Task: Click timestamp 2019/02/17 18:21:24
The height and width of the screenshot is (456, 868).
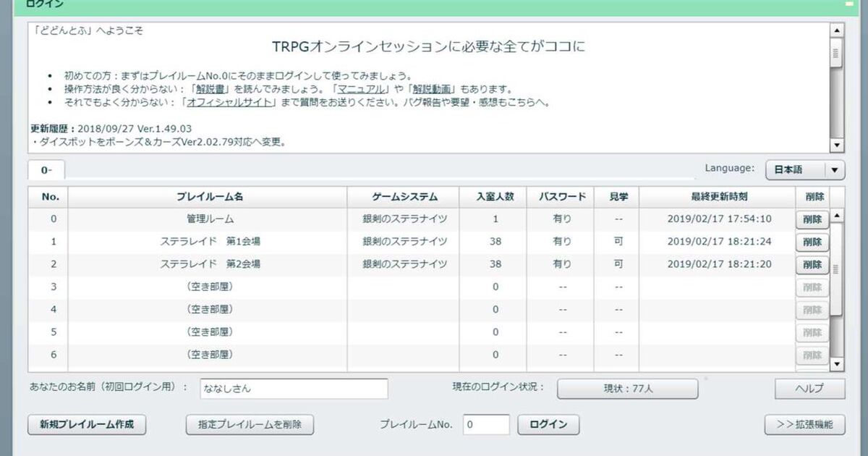Action: point(719,242)
